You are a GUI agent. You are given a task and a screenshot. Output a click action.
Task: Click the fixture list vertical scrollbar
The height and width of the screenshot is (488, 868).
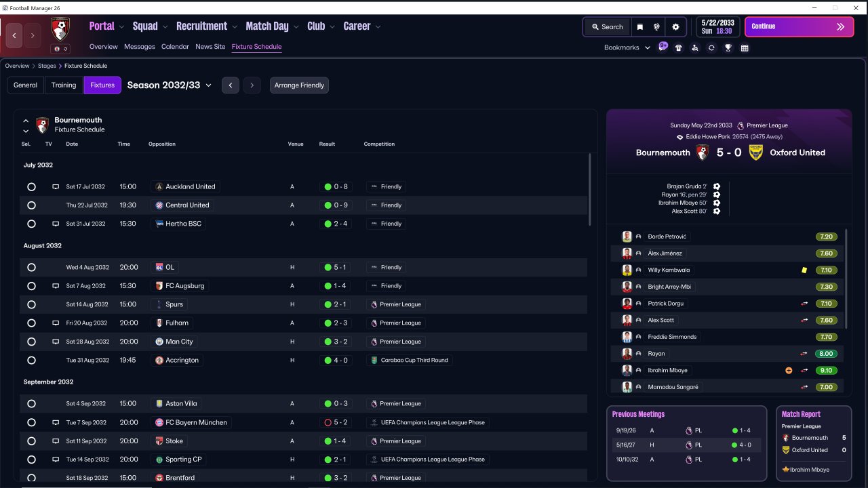[589, 190]
